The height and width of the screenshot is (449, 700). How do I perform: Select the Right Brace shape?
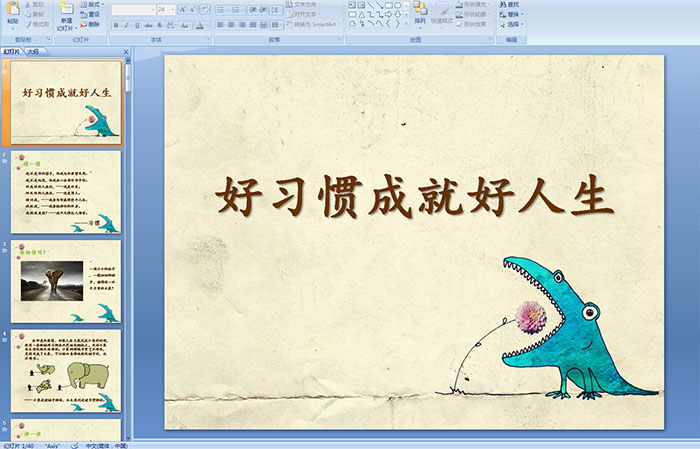pos(397,23)
